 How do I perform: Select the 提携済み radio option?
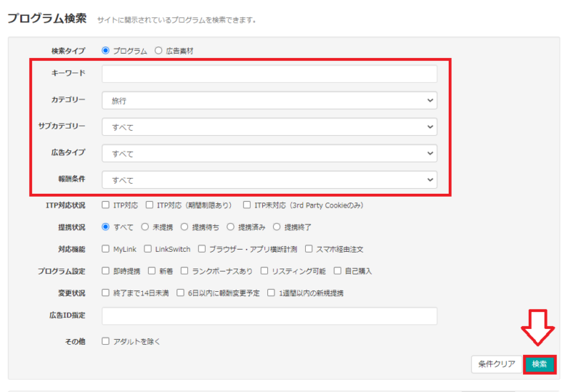[x=230, y=226]
